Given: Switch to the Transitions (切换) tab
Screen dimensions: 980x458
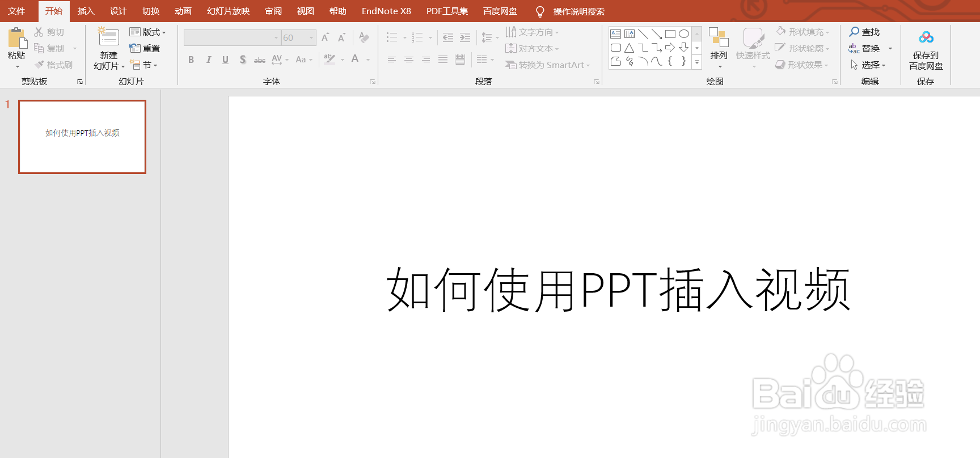Looking at the screenshot, I should [x=151, y=11].
